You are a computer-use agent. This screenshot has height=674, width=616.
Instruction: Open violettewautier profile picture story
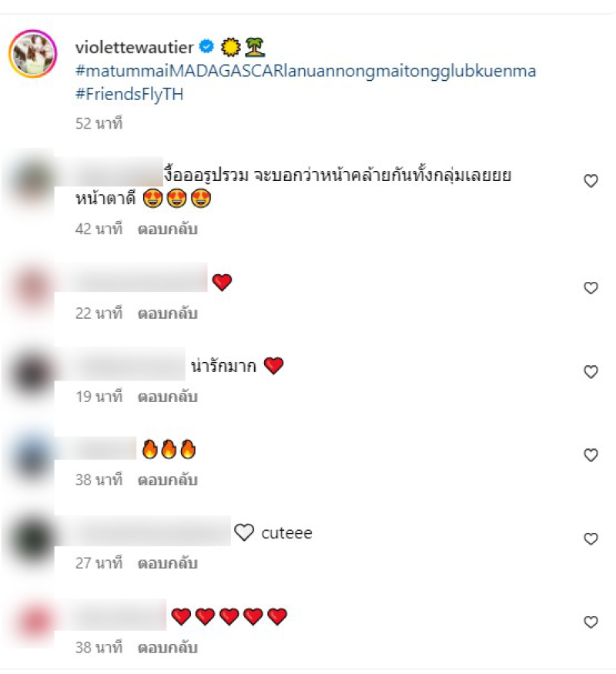(33, 53)
